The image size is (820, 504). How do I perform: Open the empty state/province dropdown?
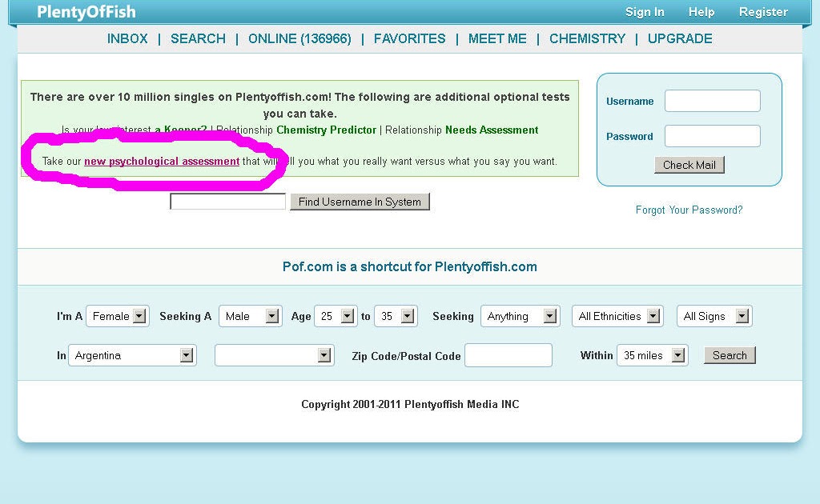(x=275, y=356)
